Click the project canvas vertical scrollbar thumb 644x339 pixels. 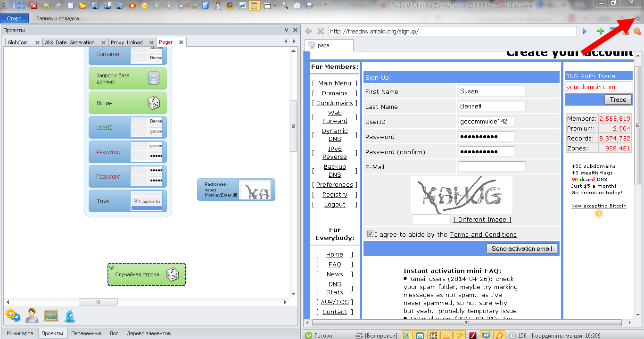pyautogui.click(x=293, y=126)
